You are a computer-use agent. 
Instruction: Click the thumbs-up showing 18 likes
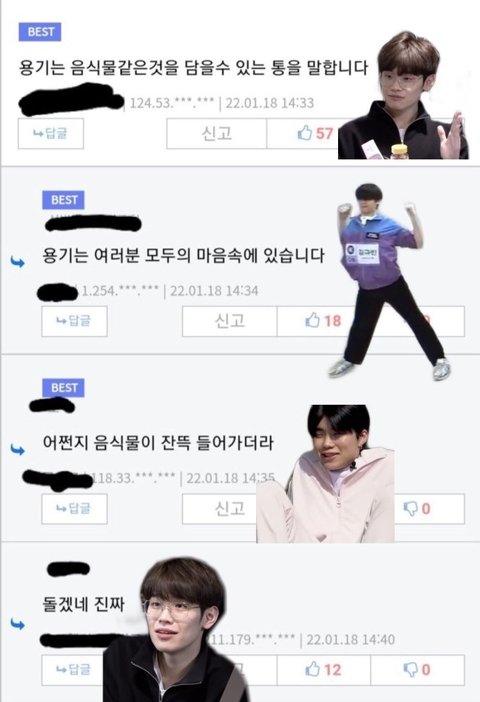tap(324, 321)
